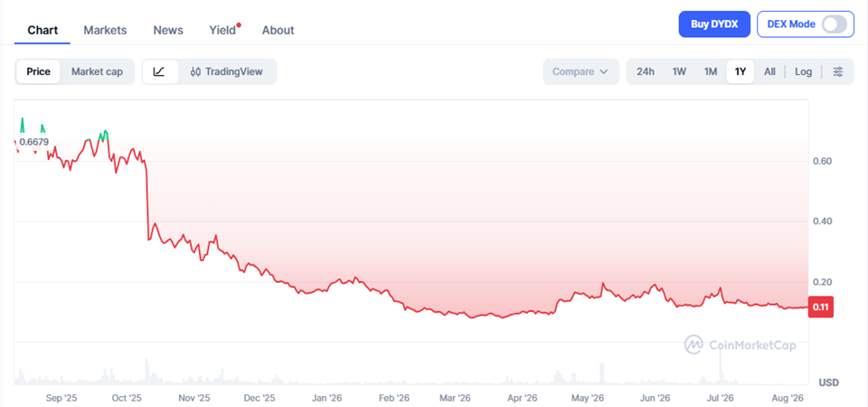Screen dimensions: 868x407
Task: Click the Dec '25 axis label
Action: coord(259,398)
